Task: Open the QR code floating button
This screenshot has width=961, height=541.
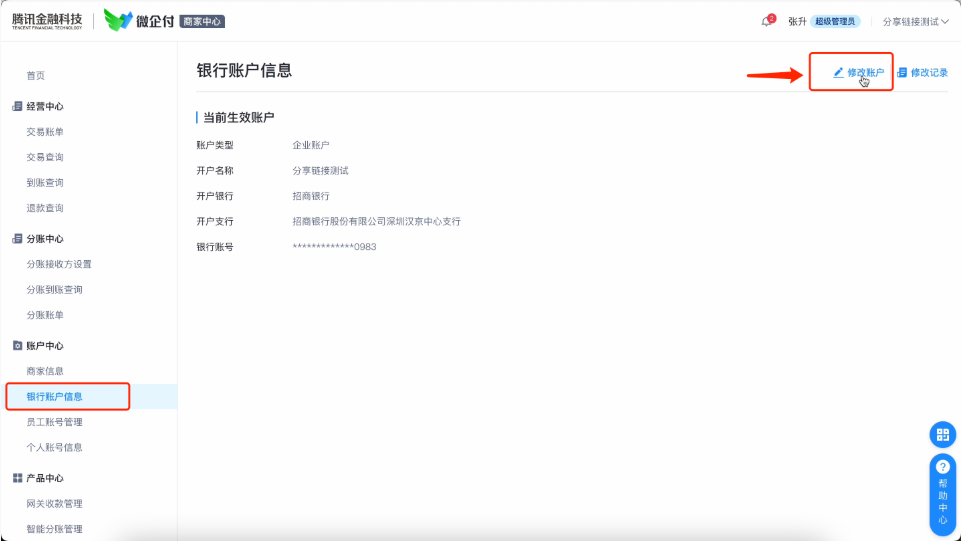Action: (943, 435)
